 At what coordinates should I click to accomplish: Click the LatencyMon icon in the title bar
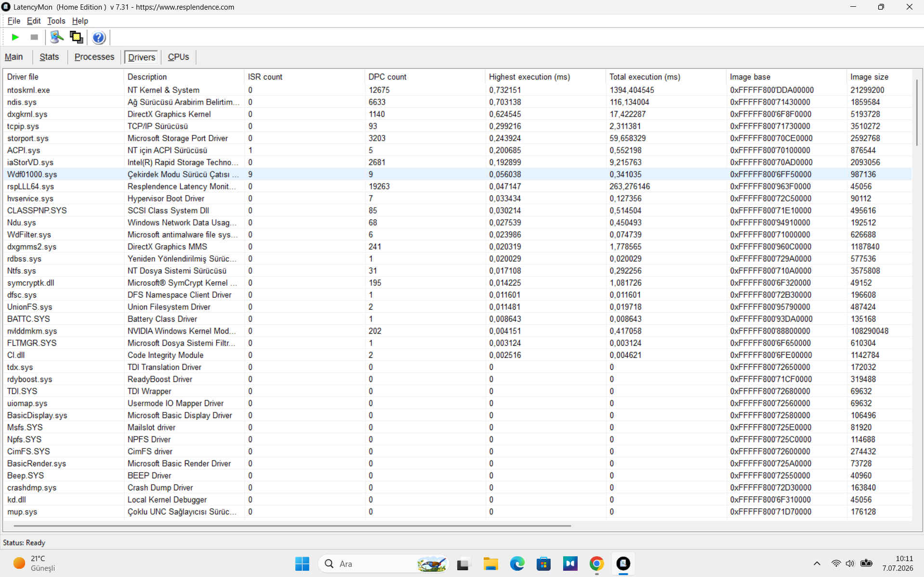click(x=6, y=7)
